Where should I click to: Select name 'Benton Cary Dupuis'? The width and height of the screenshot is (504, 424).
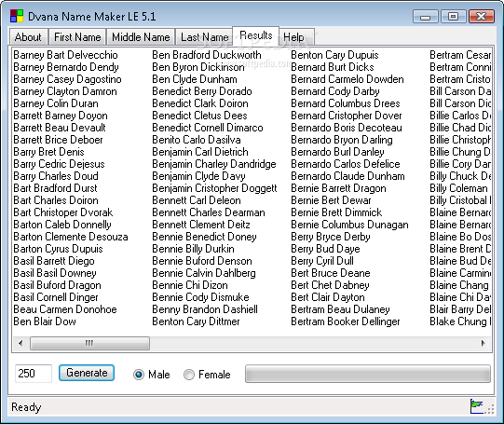pyautogui.click(x=335, y=55)
